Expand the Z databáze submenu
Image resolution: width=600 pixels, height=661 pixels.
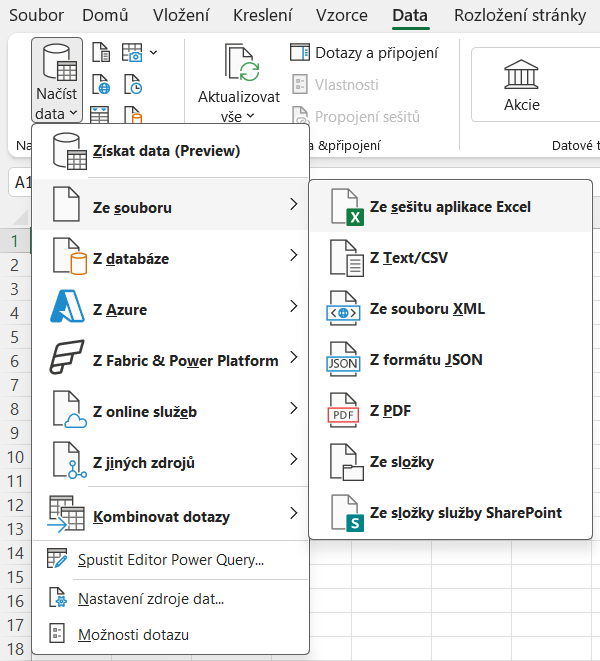[170, 258]
